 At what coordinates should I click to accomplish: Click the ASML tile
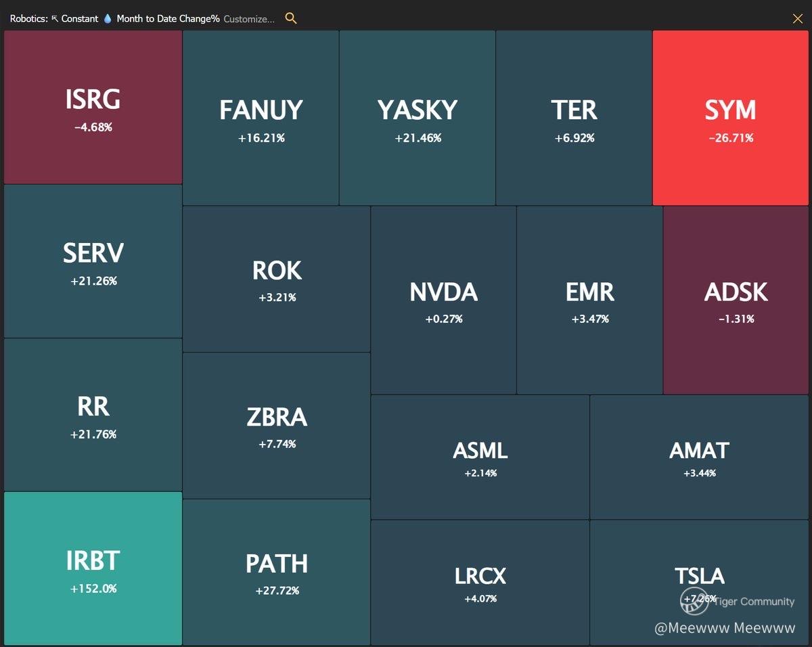[x=480, y=457]
